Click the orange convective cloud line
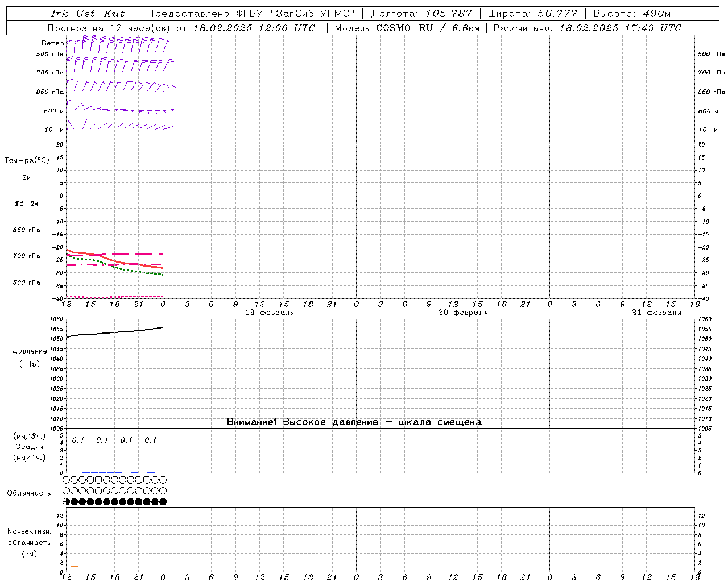 (74, 566)
